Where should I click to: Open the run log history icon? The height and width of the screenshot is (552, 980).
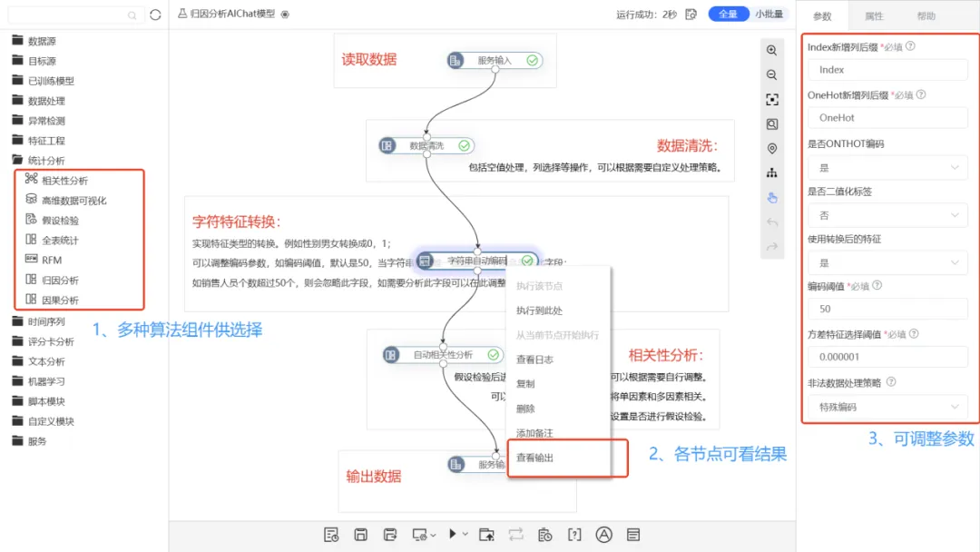click(x=331, y=535)
